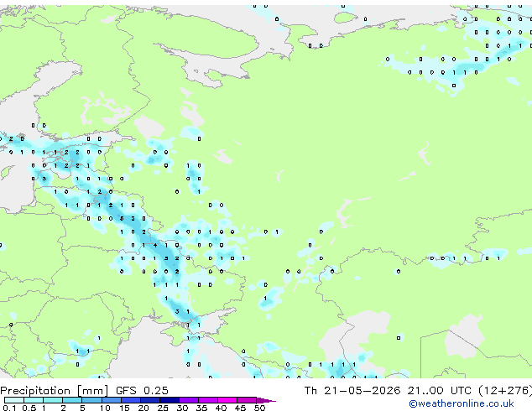Click the legend value label "30"
Viewport: 532px width, 411px height.
[182, 408]
